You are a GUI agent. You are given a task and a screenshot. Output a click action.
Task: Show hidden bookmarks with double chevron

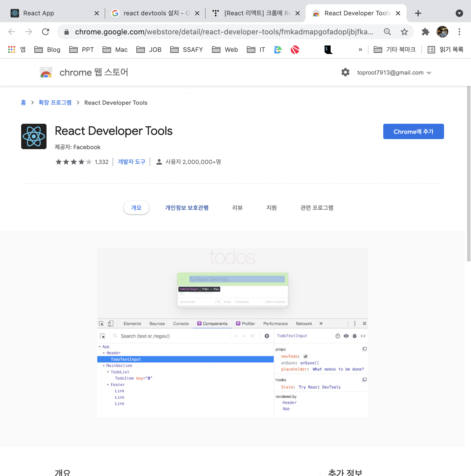pos(360,49)
